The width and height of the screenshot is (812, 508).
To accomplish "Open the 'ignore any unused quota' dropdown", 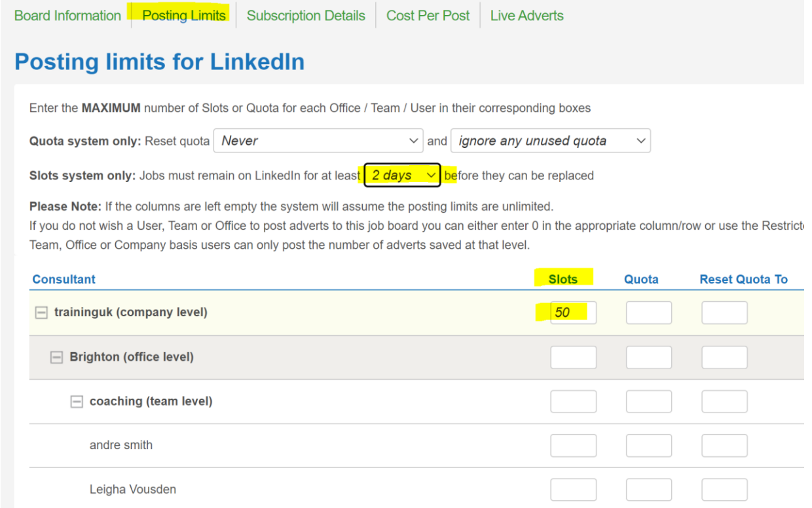I will point(550,141).
